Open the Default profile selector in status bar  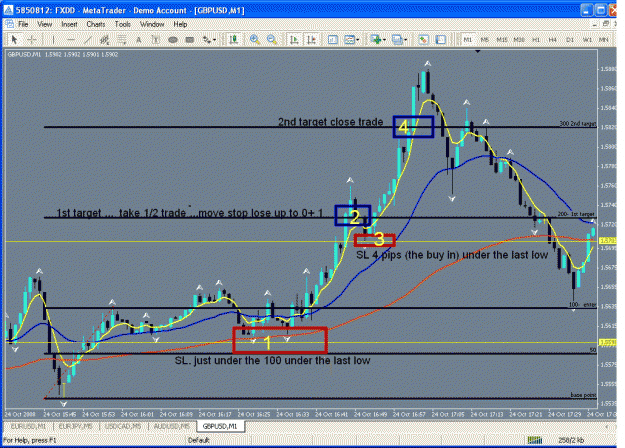[x=199, y=440]
